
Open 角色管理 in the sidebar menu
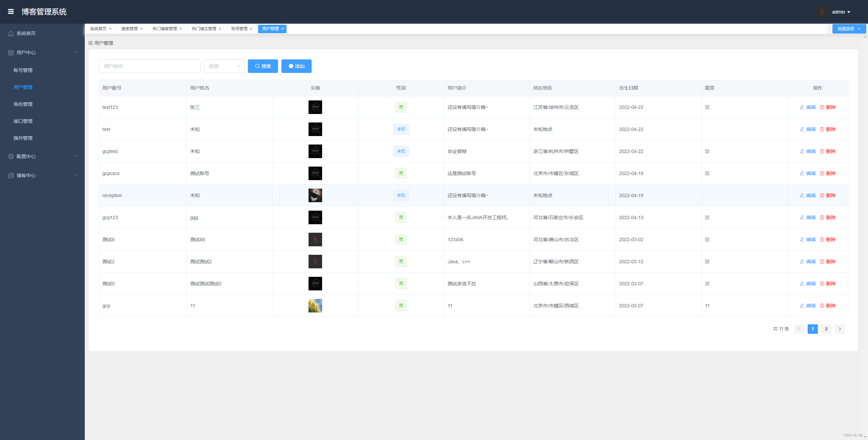tap(23, 104)
